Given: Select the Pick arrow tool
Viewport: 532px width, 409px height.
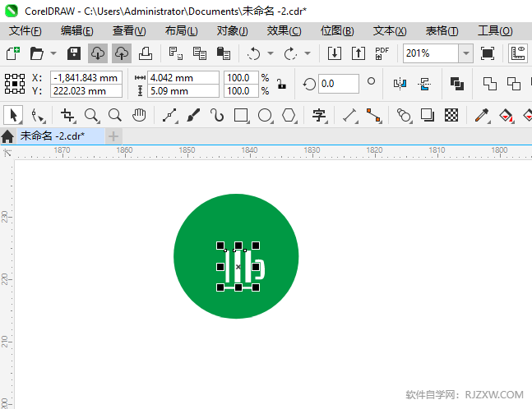Looking at the screenshot, I should (x=13, y=115).
